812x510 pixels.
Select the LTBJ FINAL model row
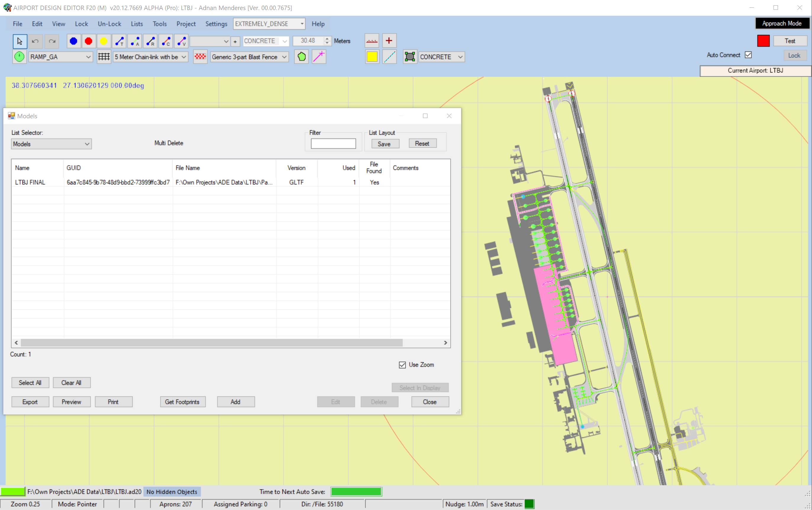pyautogui.click(x=231, y=182)
